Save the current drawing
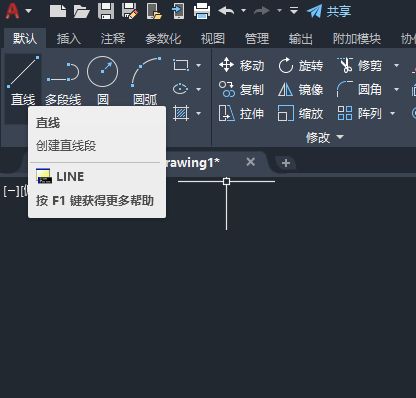This screenshot has height=398, width=416. tap(106, 11)
